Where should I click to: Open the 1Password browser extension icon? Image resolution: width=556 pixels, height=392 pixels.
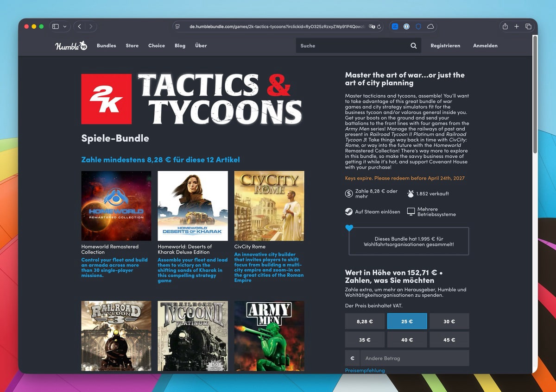(406, 26)
